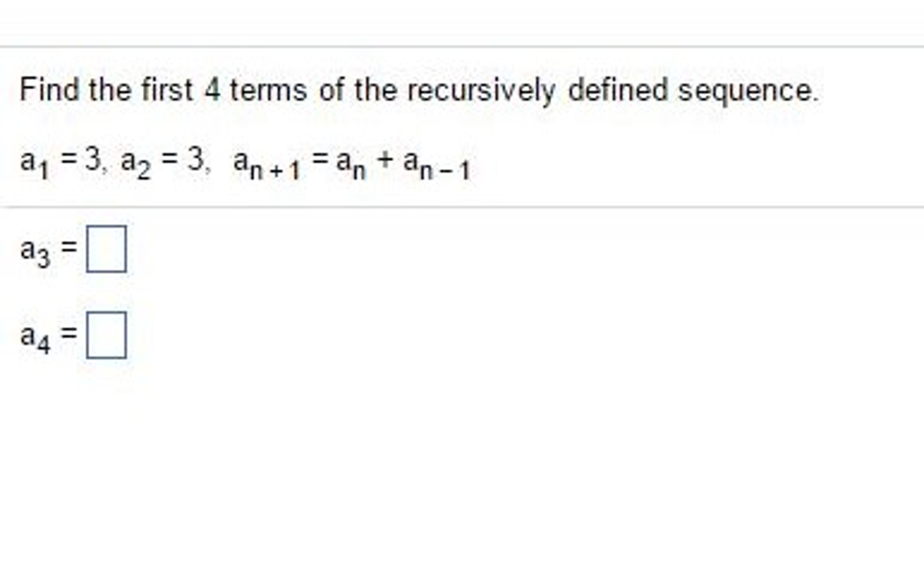Click the equals sign after a3
This screenshot has height=565, width=924.
pos(69,247)
